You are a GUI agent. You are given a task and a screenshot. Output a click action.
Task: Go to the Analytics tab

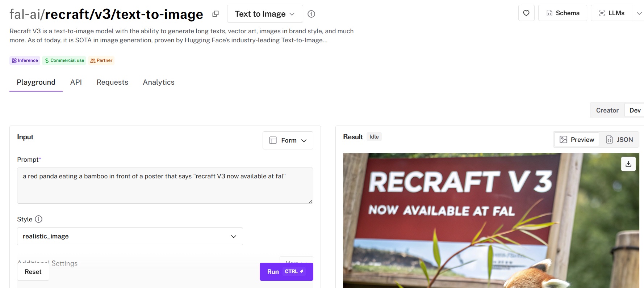tap(159, 82)
